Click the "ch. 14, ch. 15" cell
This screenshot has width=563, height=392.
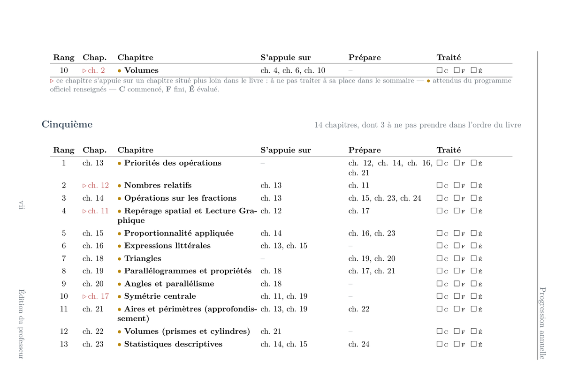click(284, 344)
